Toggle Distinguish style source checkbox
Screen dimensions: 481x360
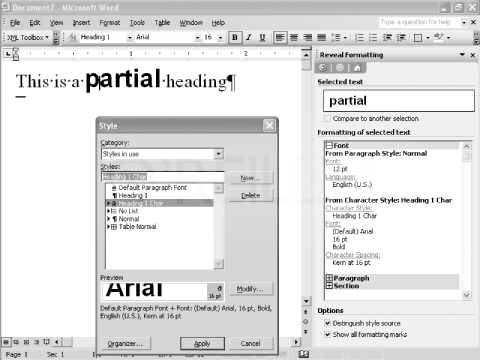tap(328, 323)
